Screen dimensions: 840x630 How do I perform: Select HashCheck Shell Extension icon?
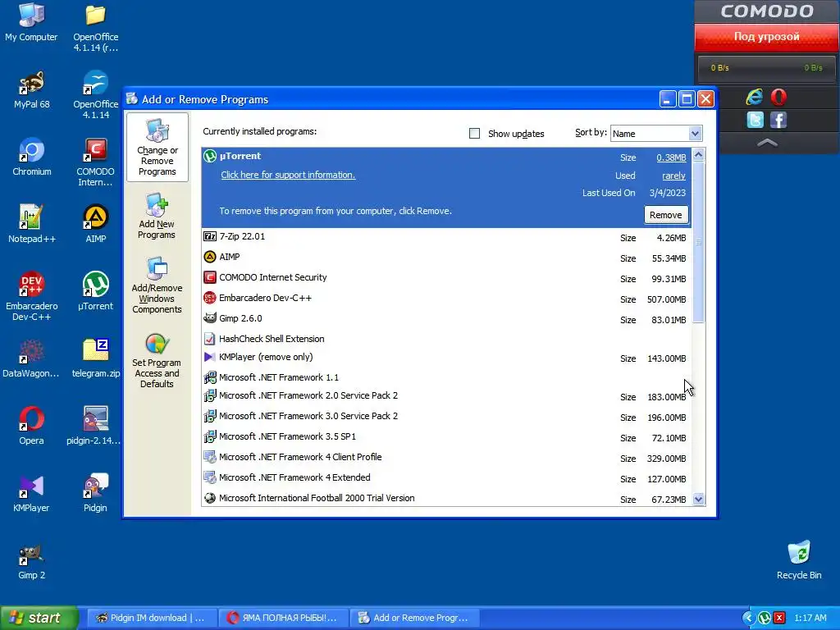tap(210, 339)
